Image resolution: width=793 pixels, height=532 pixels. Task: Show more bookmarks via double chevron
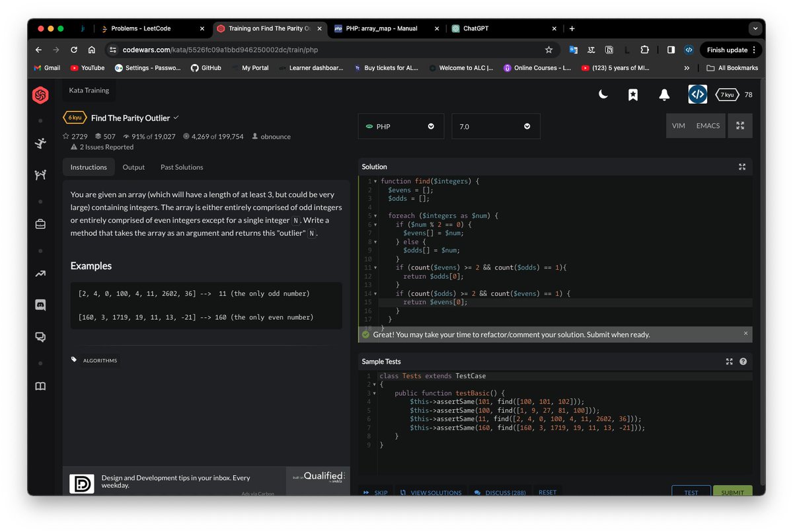(687, 67)
